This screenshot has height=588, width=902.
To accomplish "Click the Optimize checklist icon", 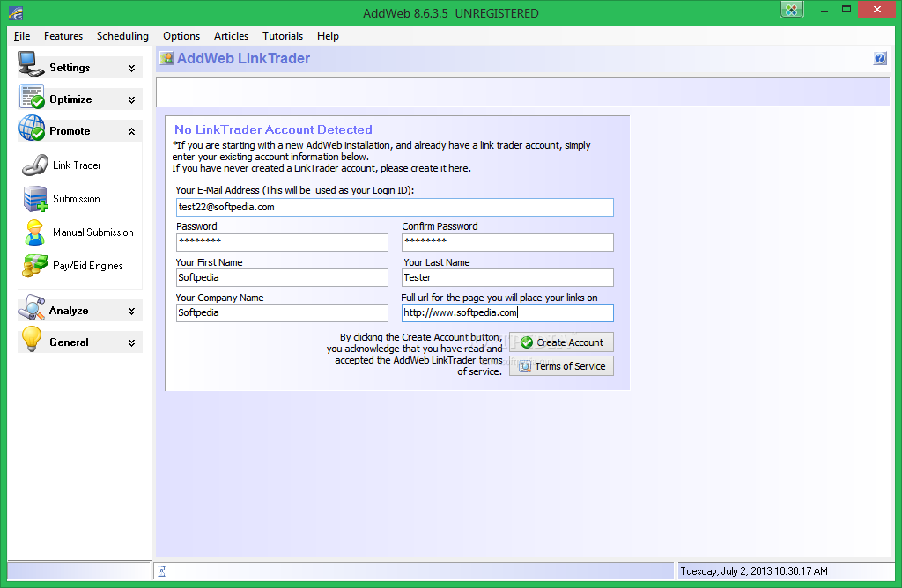I will pos(32,97).
